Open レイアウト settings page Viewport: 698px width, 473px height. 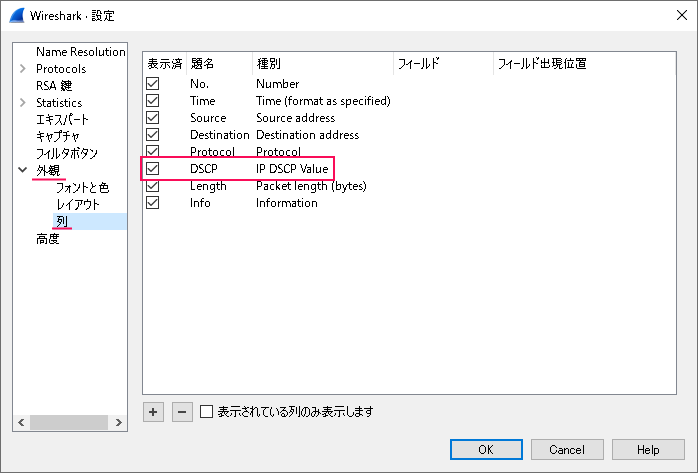click(77, 205)
